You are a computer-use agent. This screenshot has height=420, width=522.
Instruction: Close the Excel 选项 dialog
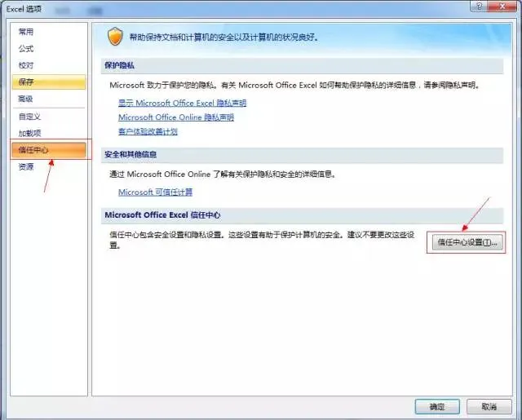pyautogui.click(x=502, y=7)
